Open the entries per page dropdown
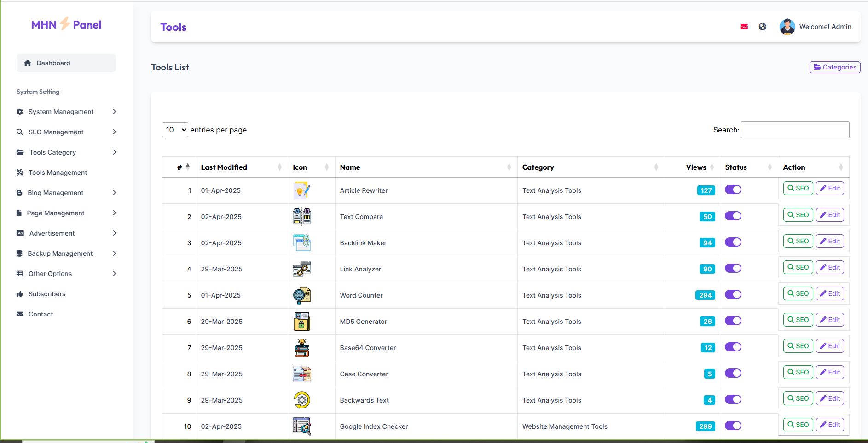868x443 pixels. [x=175, y=130]
